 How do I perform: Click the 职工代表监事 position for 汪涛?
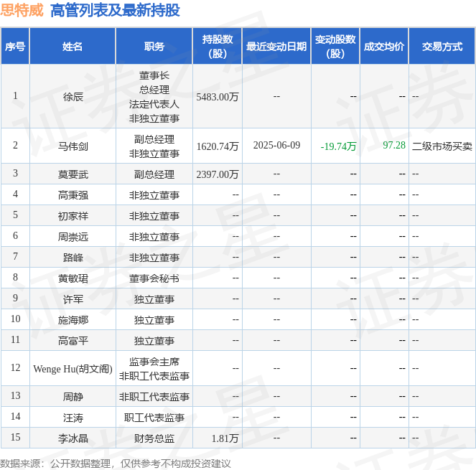click(154, 418)
